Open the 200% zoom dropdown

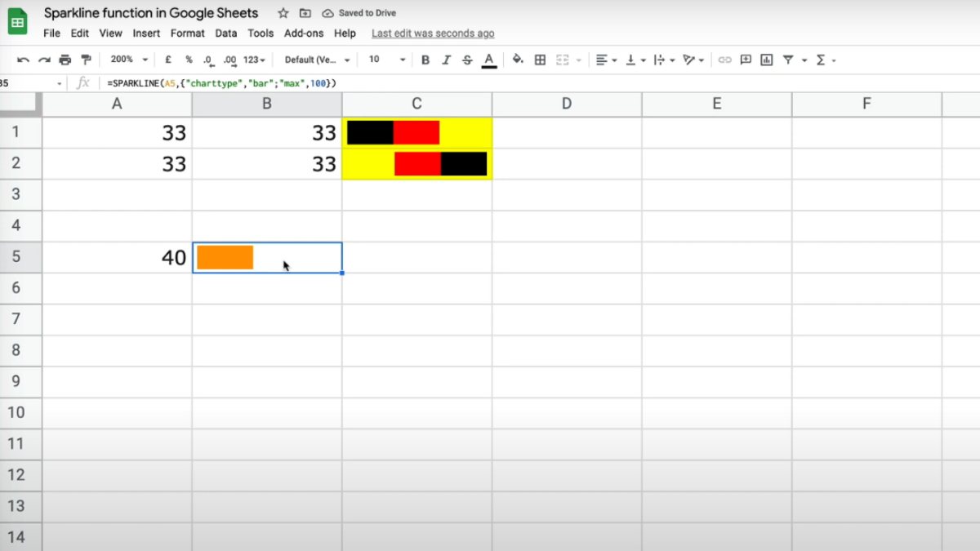(x=129, y=60)
